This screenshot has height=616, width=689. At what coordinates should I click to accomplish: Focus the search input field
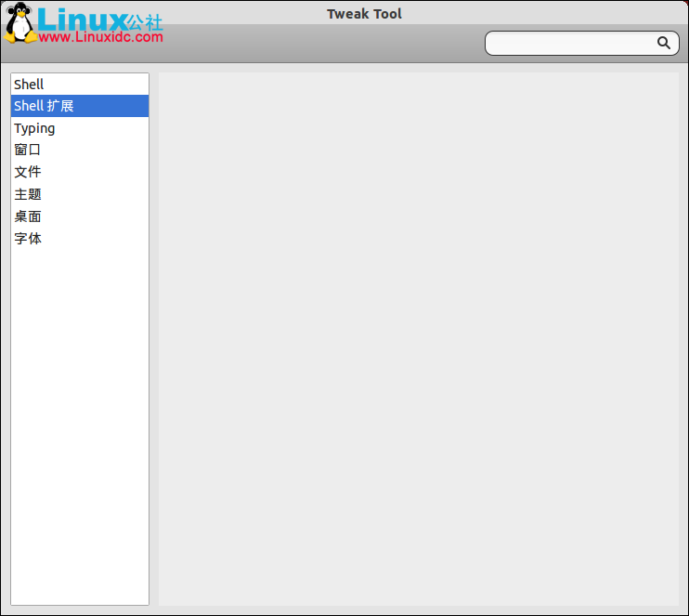(x=582, y=43)
